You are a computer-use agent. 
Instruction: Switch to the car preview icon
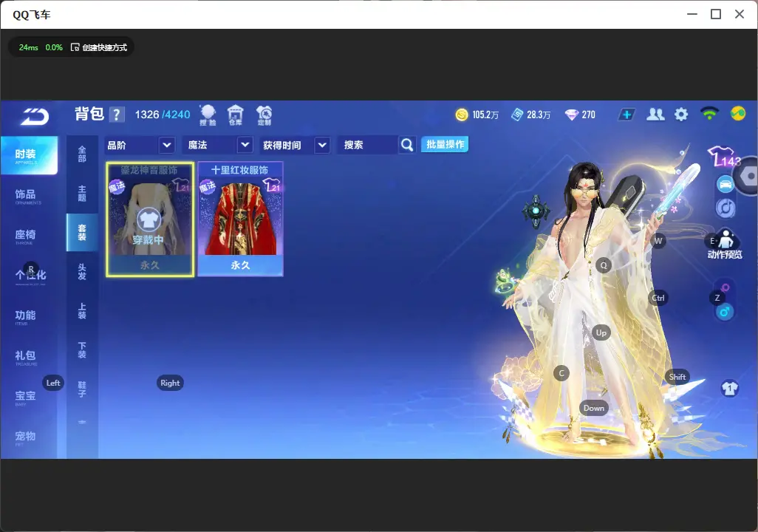tap(725, 184)
